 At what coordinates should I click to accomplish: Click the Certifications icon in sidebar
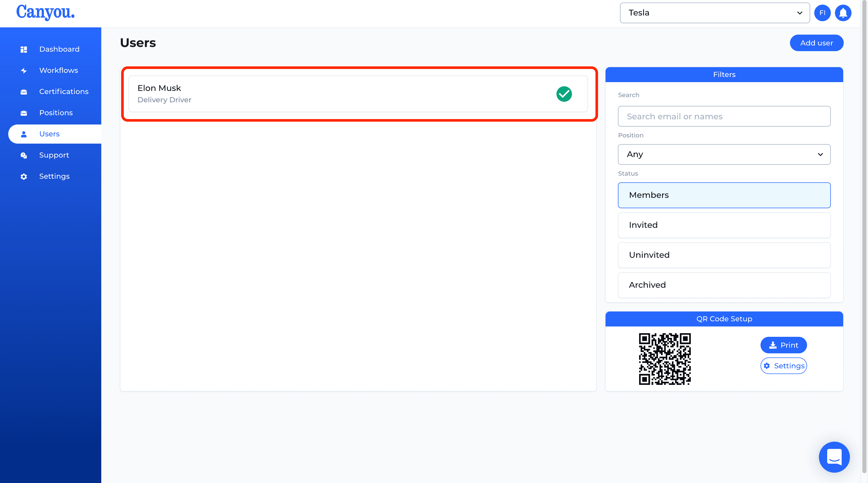(24, 92)
